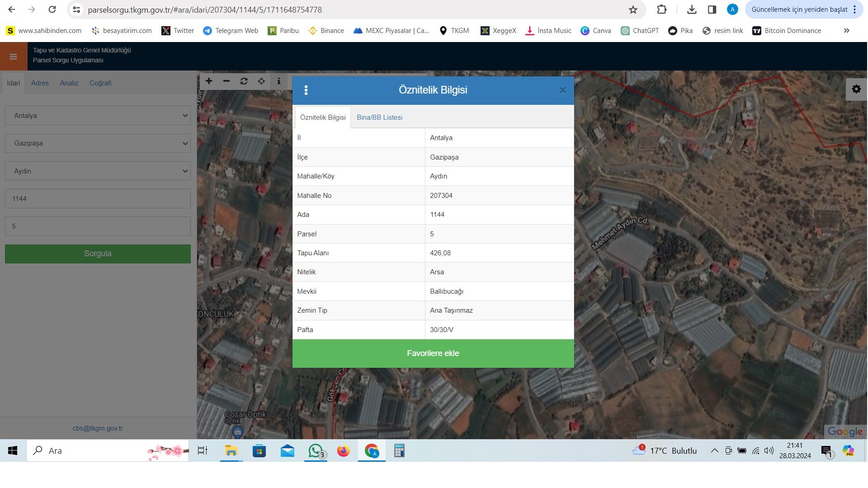The image size is (868, 488).
Task: Switch to the Adres tab
Action: 40,83
